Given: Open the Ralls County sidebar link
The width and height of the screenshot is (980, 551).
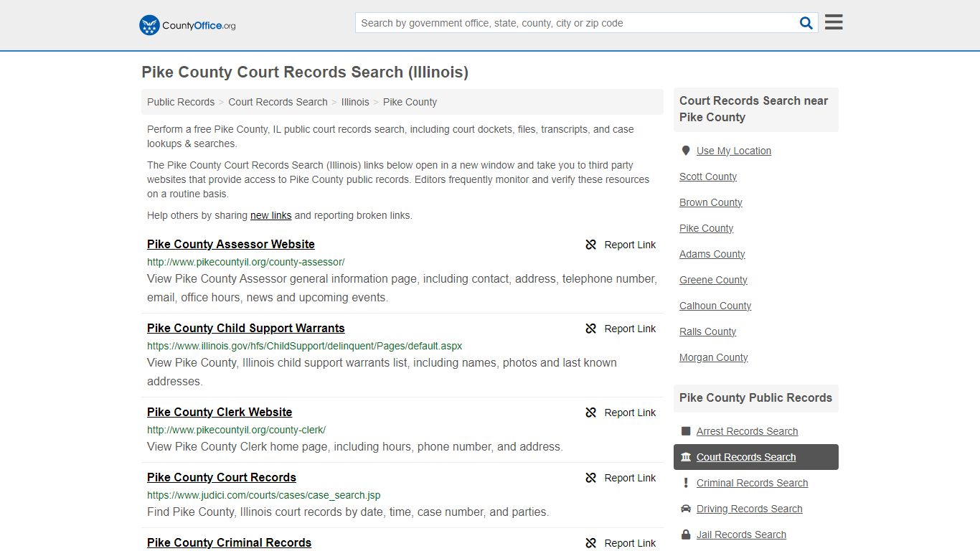Looking at the screenshot, I should 708,331.
